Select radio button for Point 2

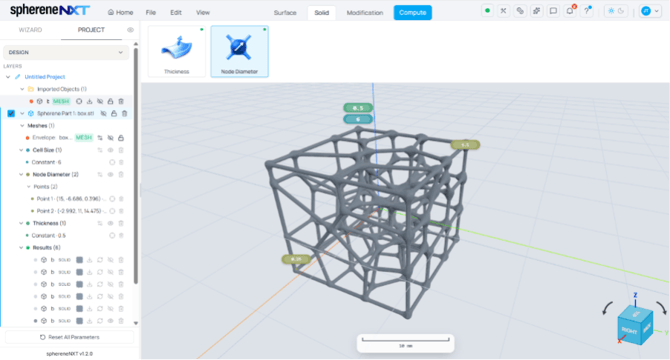[x=112, y=211]
